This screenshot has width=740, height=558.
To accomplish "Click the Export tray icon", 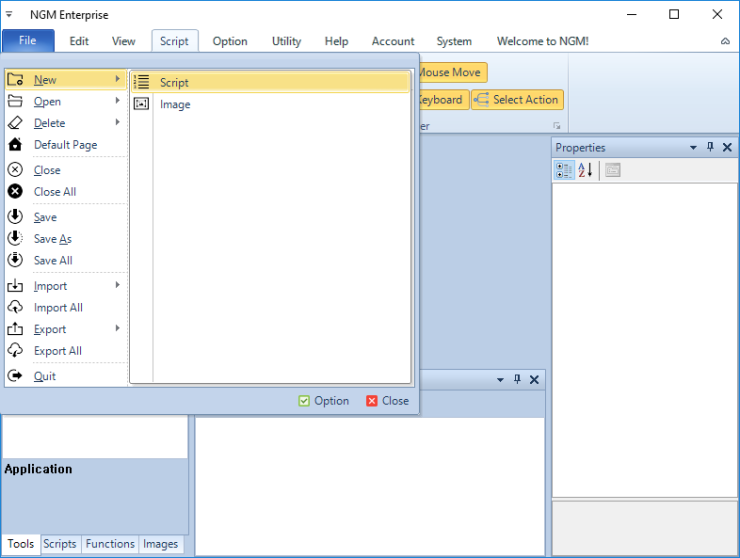I will tap(15, 329).
